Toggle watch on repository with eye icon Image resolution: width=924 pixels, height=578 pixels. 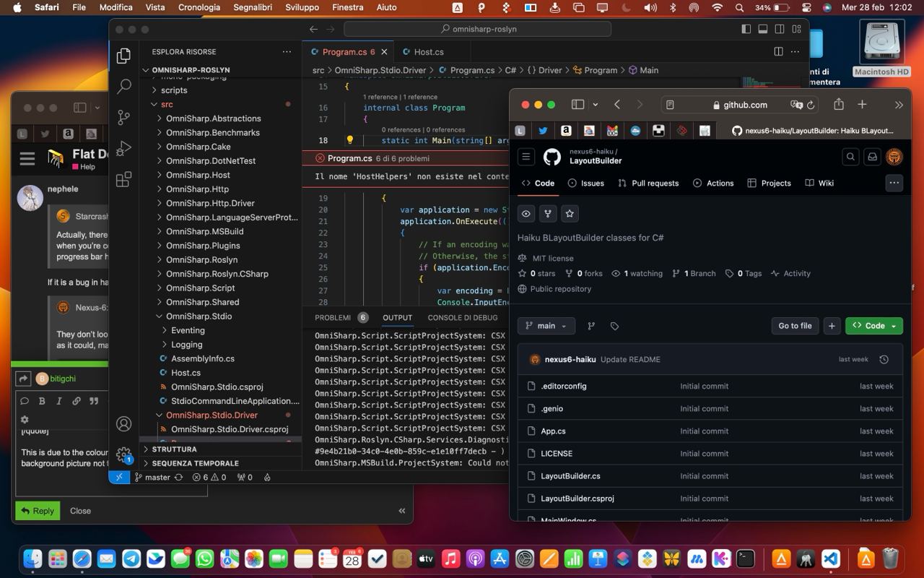526,214
